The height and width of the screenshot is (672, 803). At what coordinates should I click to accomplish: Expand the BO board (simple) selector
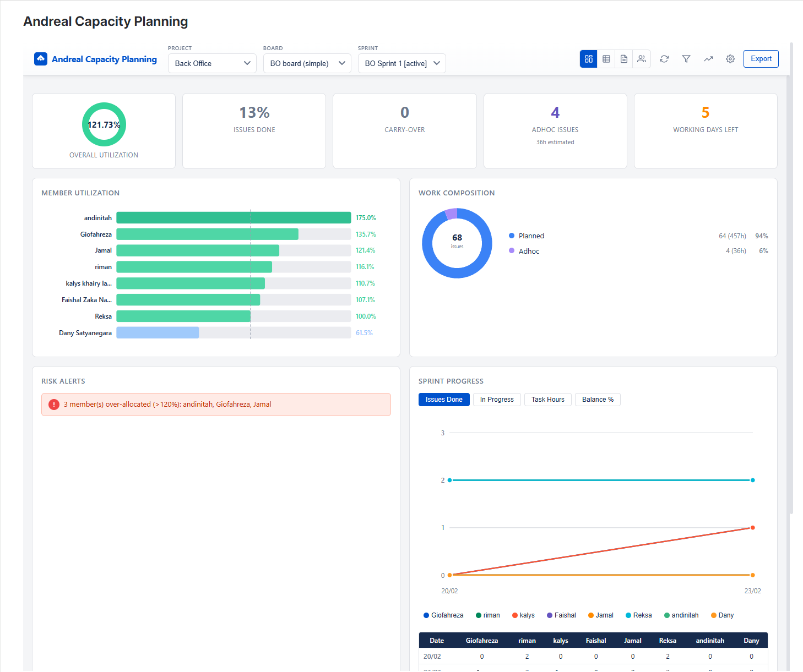pyautogui.click(x=307, y=63)
